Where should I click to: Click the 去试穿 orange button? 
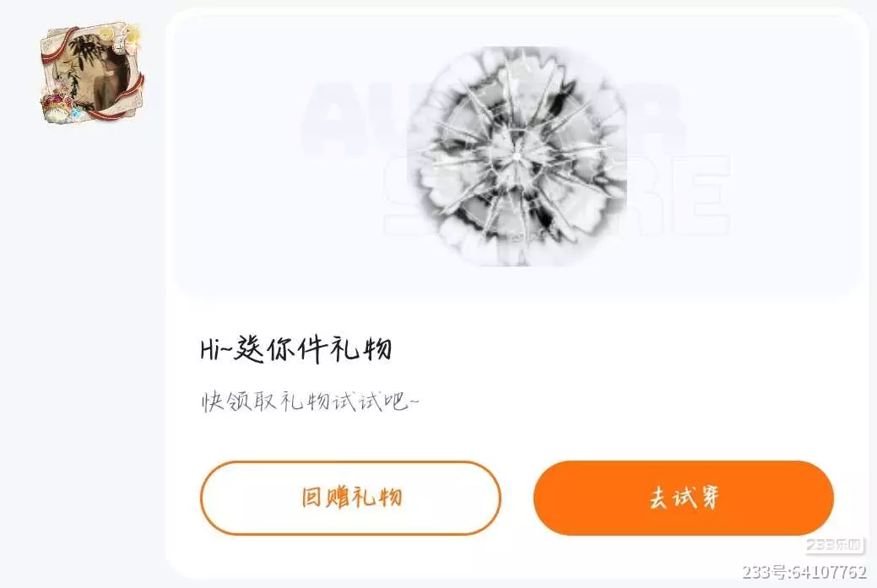684,498
